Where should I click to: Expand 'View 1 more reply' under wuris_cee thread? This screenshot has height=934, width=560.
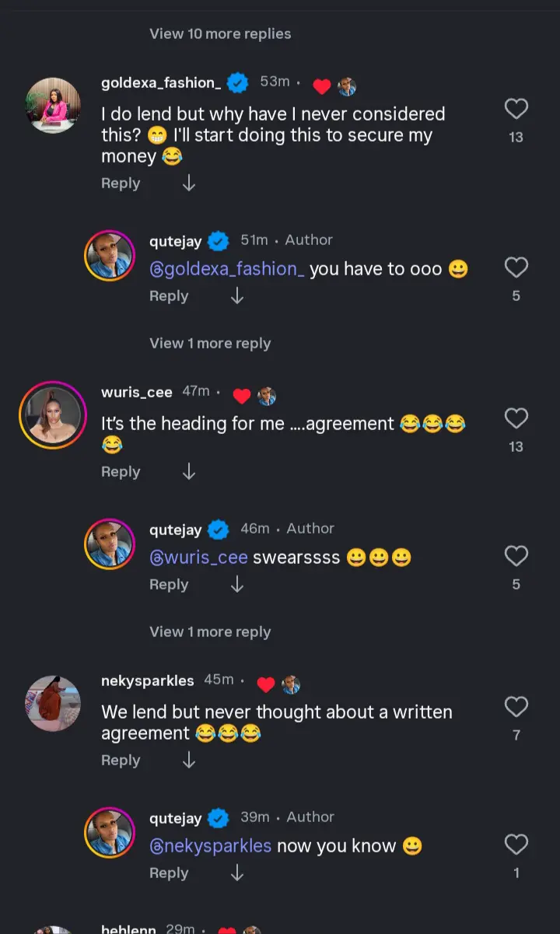click(x=210, y=632)
